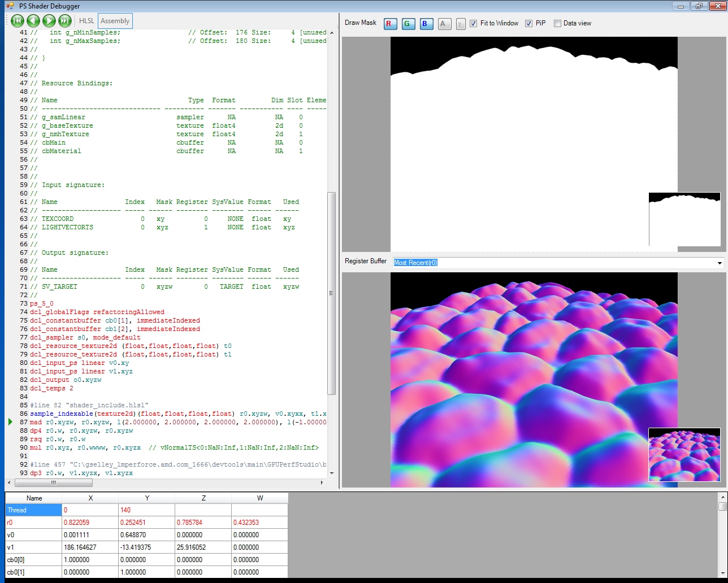Step back one shader instruction
The height and width of the screenshot is (583, 728).
pyautogui.click(x=33, y=21)
